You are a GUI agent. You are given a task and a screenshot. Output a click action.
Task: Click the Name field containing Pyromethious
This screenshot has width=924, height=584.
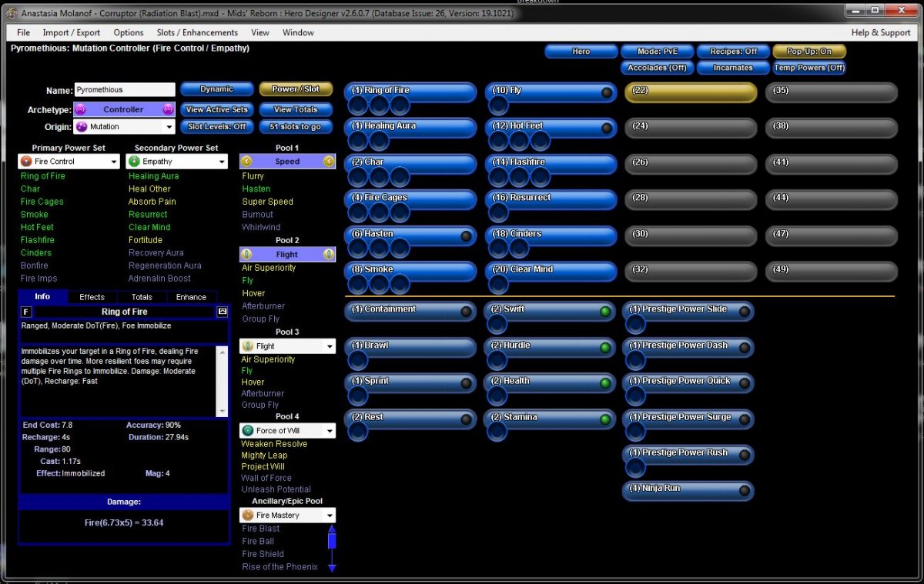pyautogui.click(x=125, y=90)
